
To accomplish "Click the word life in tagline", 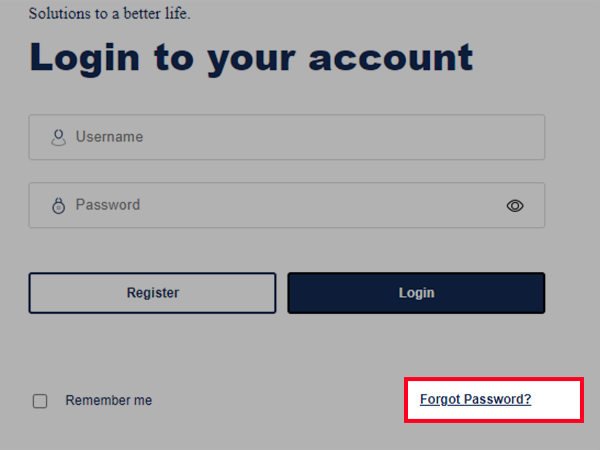I will click(x=176, y=13).
